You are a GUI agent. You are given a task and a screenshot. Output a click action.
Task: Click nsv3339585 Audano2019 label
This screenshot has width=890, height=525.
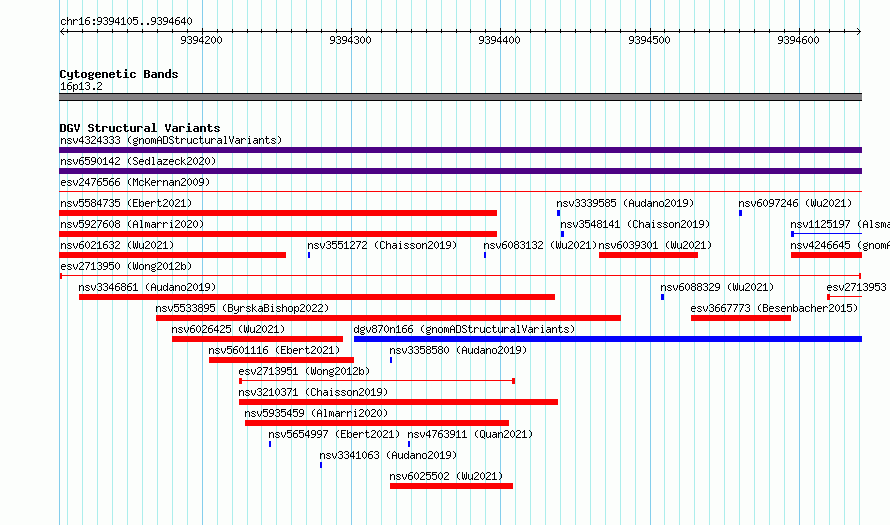point(625,203)
